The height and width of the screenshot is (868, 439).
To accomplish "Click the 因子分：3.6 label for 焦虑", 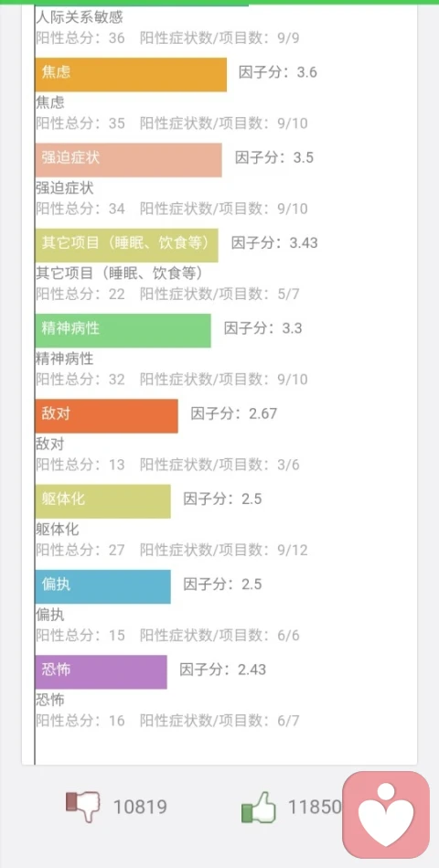I will click(278, 72).
